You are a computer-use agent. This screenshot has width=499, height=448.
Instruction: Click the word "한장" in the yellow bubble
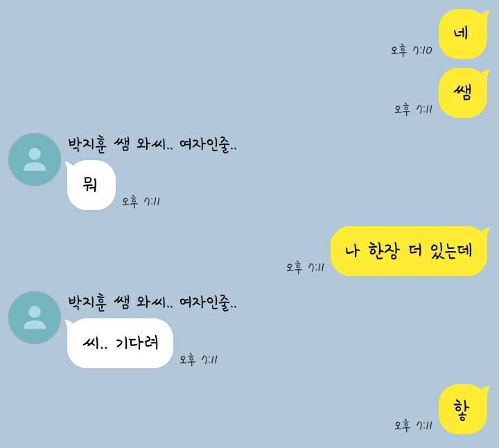pos(384,251)
